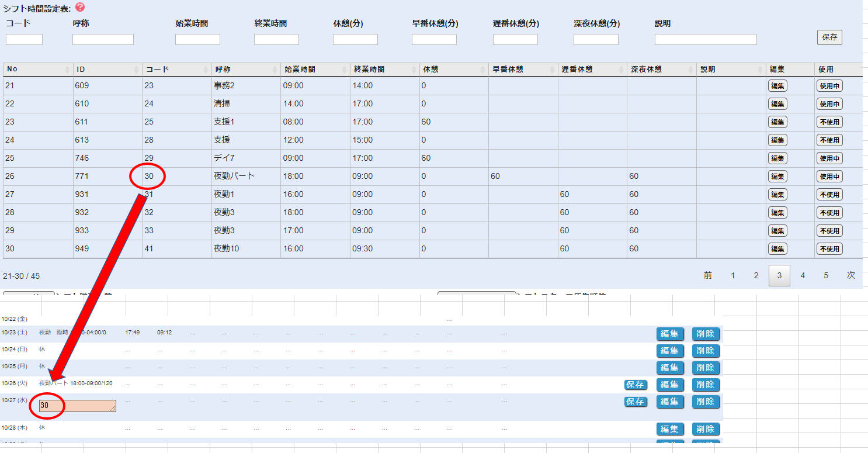Image resolution: width=868 pixels, height=453 pixels.
Task: Focus the 呼称 input field at top
Action: [x=103, y=40]
